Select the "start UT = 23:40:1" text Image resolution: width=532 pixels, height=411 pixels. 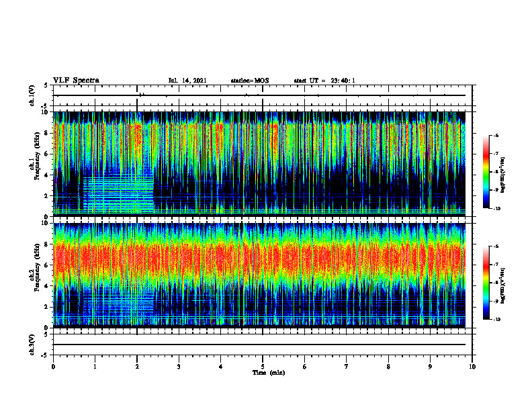[324, 81]
